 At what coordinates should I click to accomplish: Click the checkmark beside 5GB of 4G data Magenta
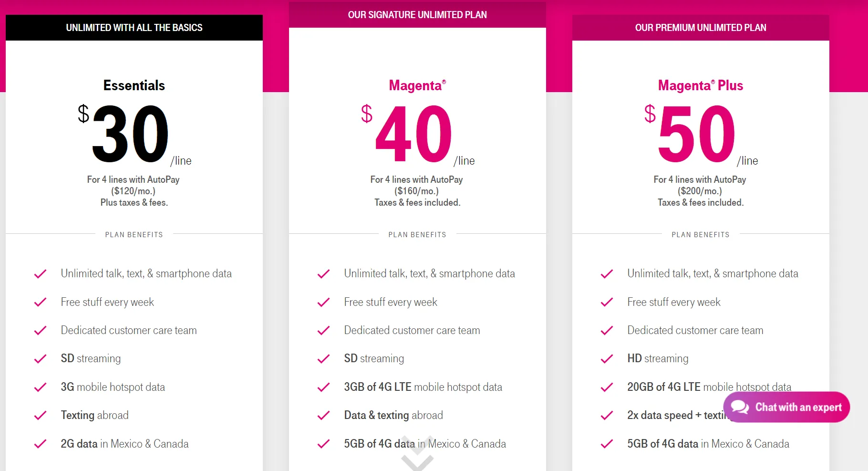tap(323, 444)
